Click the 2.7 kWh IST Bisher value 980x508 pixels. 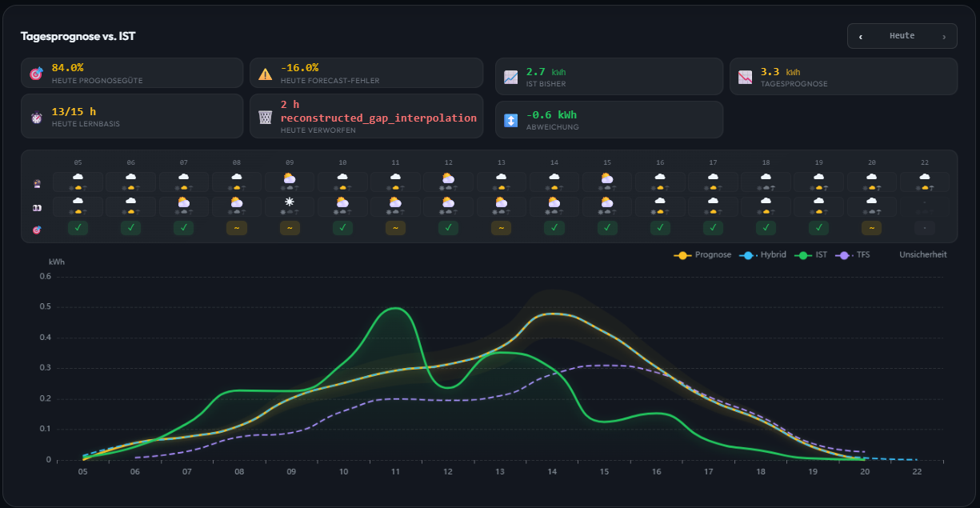(x=546, y=71)
